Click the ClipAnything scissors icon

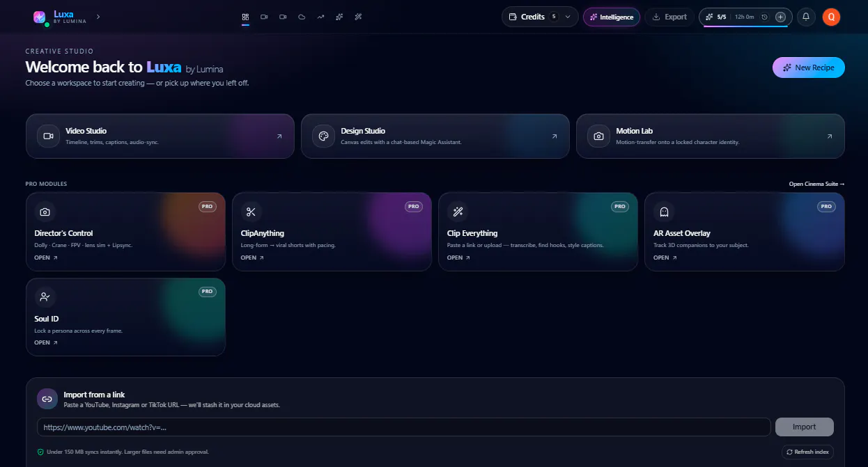click(x=251, y=212)
